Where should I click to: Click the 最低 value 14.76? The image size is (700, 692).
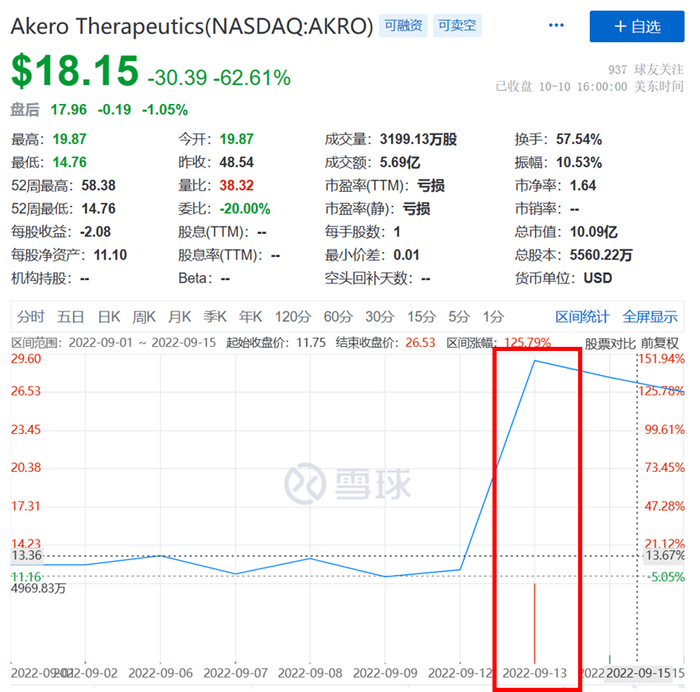tap(69, 163)
